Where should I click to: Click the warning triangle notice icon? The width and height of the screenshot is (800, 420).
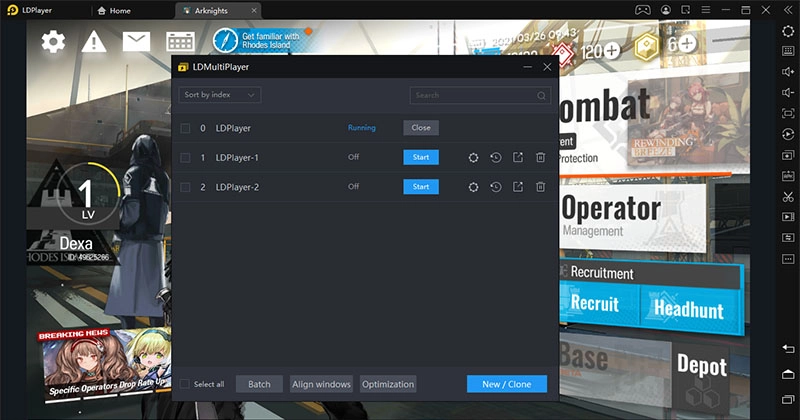[94, 41]
